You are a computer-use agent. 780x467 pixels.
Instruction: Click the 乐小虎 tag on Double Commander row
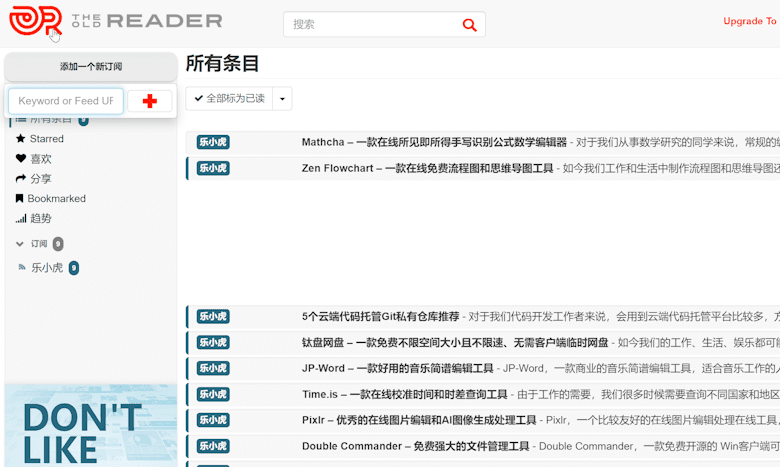point(213,446)
